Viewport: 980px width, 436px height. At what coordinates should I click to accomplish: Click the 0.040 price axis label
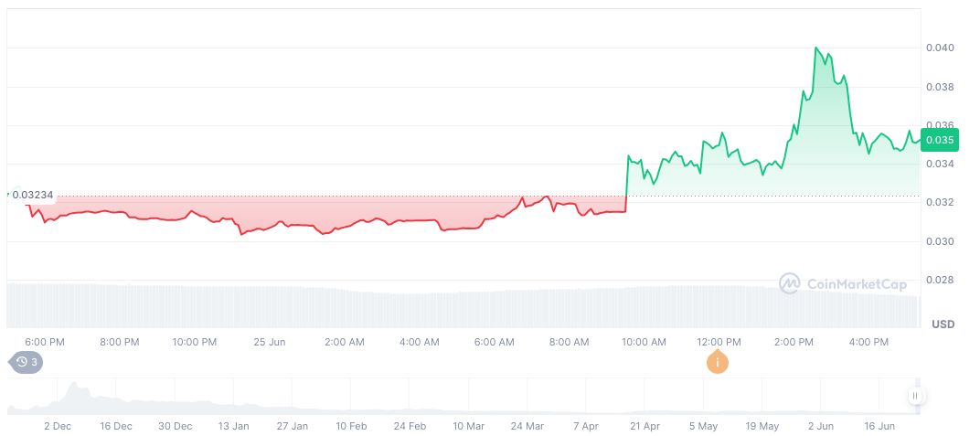tap(941, 48)
